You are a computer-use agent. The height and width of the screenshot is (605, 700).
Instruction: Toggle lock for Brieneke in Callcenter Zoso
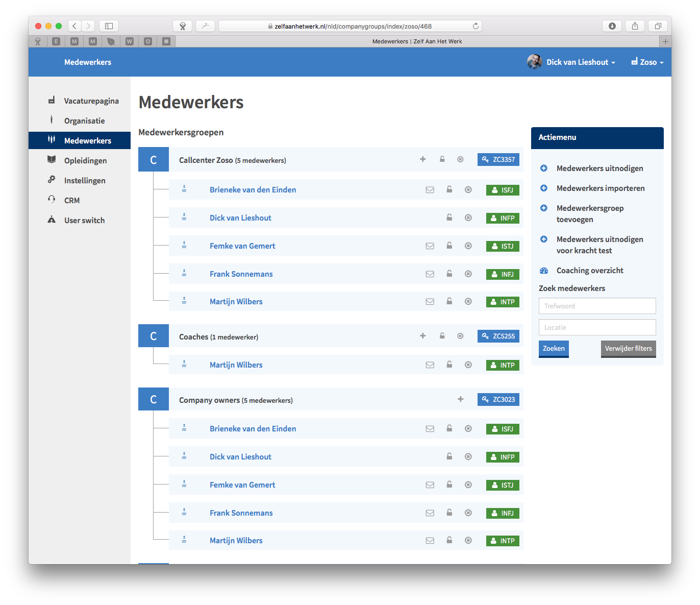pos(449,189)
